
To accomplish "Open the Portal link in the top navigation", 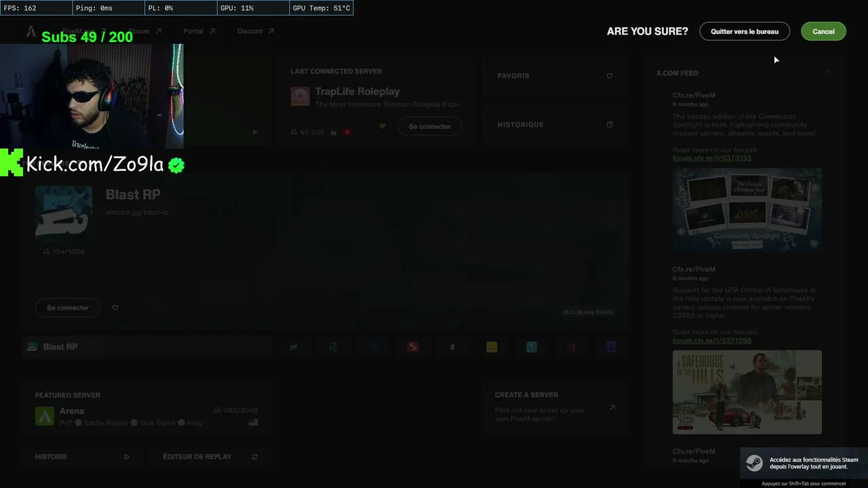I will coord(199,31).
